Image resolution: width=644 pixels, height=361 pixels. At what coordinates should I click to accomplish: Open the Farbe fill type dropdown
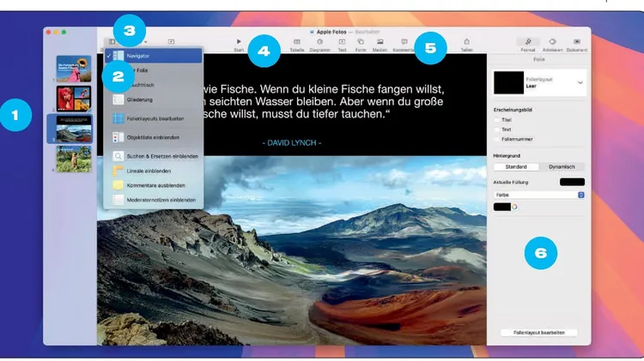coord(539,195)
